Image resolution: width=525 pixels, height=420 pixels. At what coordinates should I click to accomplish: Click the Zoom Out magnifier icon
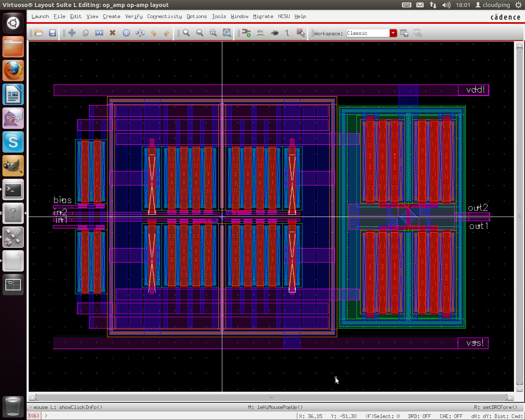pyautogui.click(x=200, y=33)
